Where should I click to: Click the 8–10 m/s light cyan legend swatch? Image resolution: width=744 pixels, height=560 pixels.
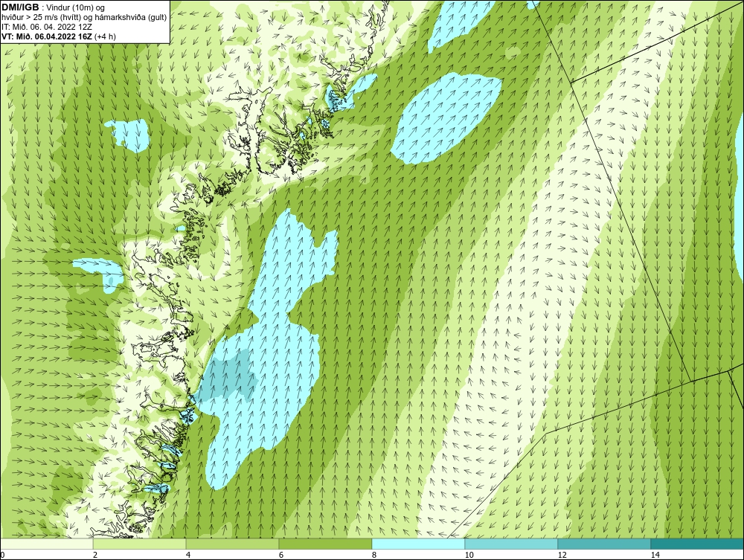(418, 544)
